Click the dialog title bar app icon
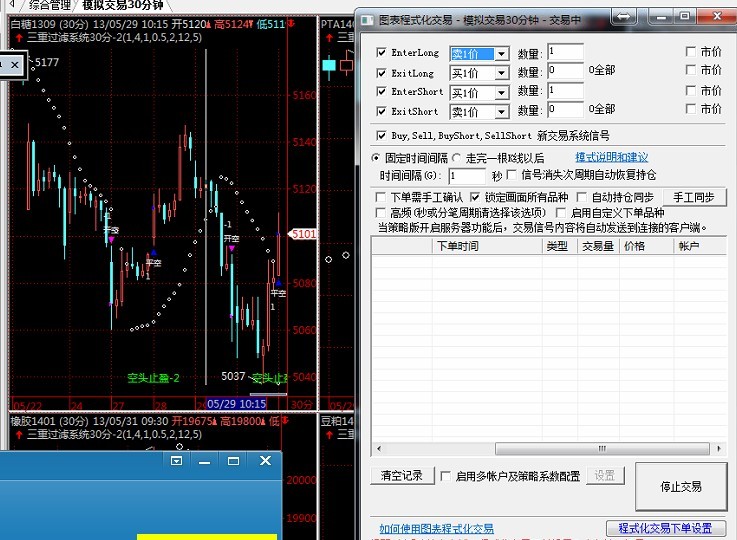 (367, 20)
